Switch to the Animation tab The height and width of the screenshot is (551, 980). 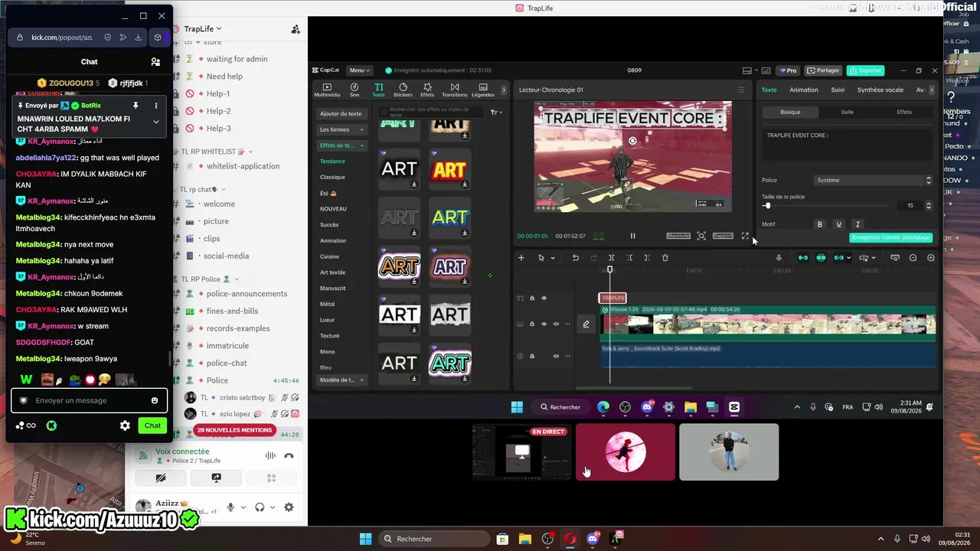click(804, 90)
